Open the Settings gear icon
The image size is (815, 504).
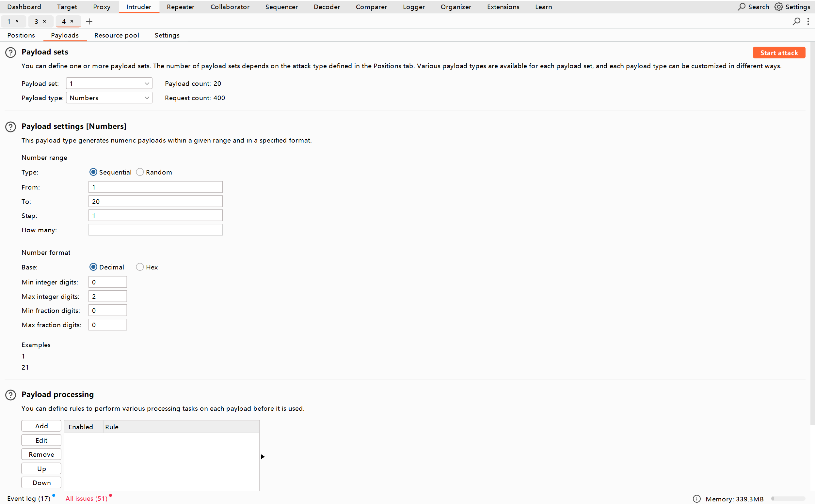coord(779,7)
